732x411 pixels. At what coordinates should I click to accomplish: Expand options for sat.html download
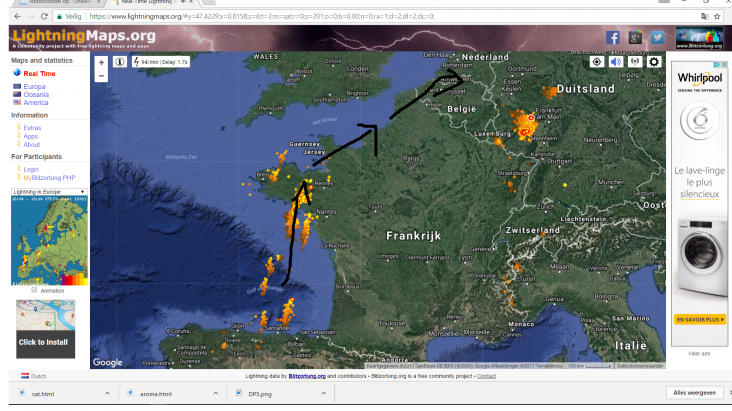(107, 394)
